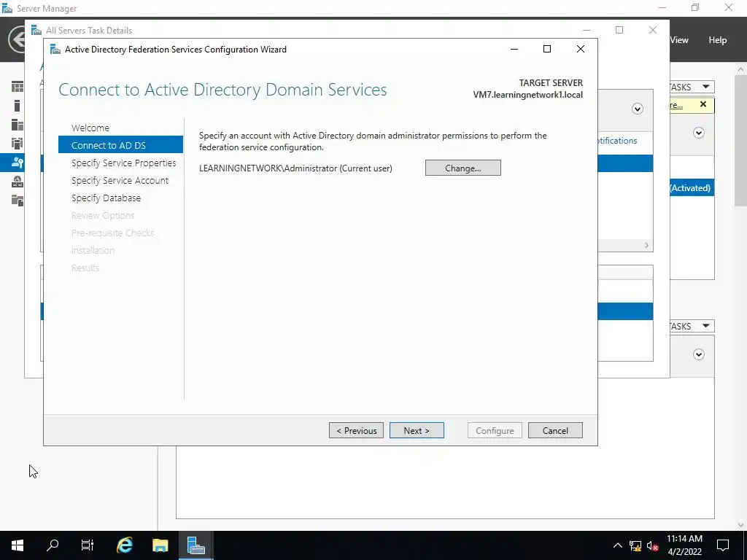747x560 pixels.
Task: Click current user LEARNINGNETWORK\Administrator text
Action: coord(295,168)
